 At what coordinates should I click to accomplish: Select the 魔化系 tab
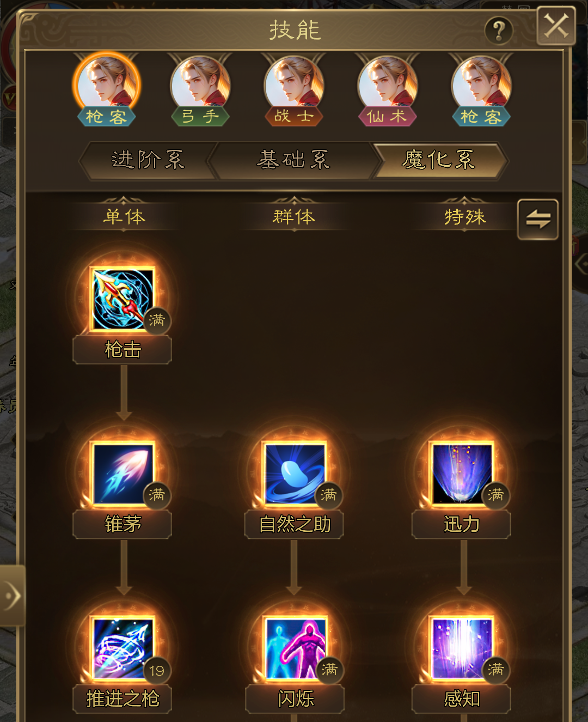[439, 161]
